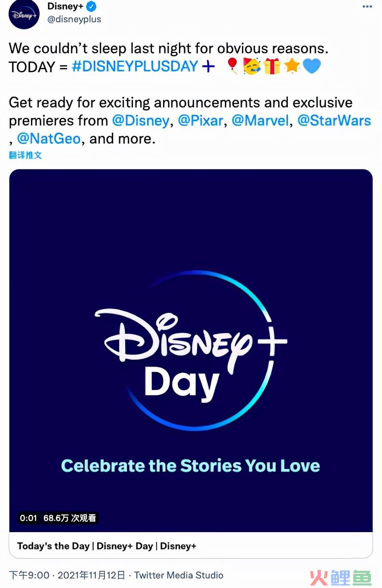Open the Disney+ profile avatar

(24, 14)
